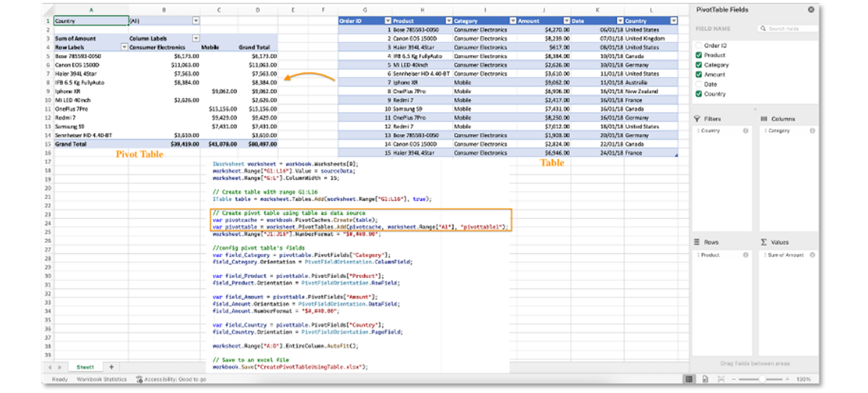Click the Search fields box
868x393 pixels.
788,29
